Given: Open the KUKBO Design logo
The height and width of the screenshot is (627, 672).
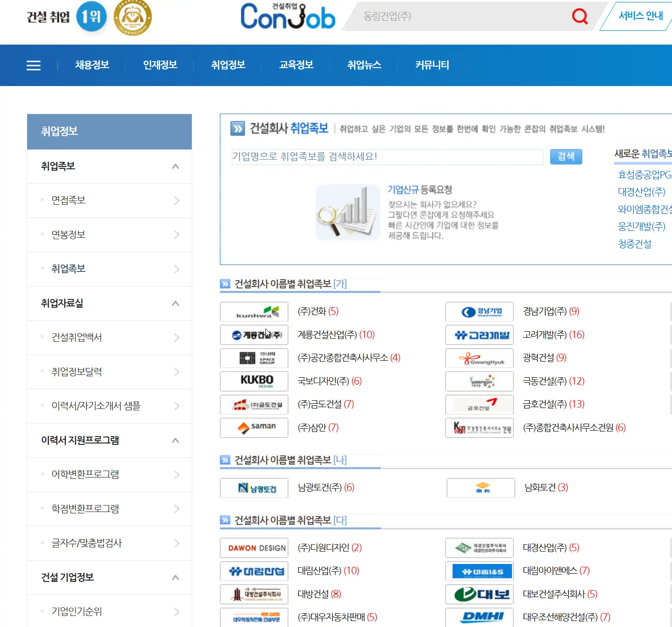Looking at the screenshot, I should point(254,381).
